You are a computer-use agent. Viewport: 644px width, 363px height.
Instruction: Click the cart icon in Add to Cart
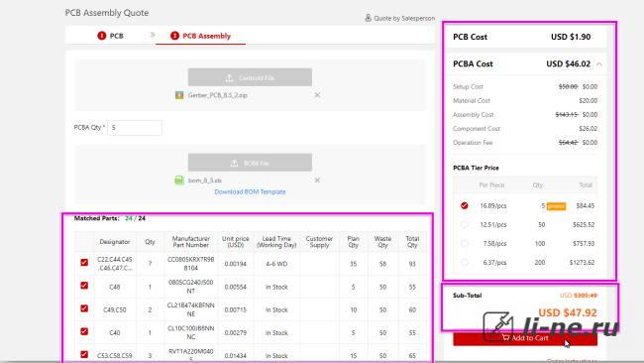click(505, 338)
